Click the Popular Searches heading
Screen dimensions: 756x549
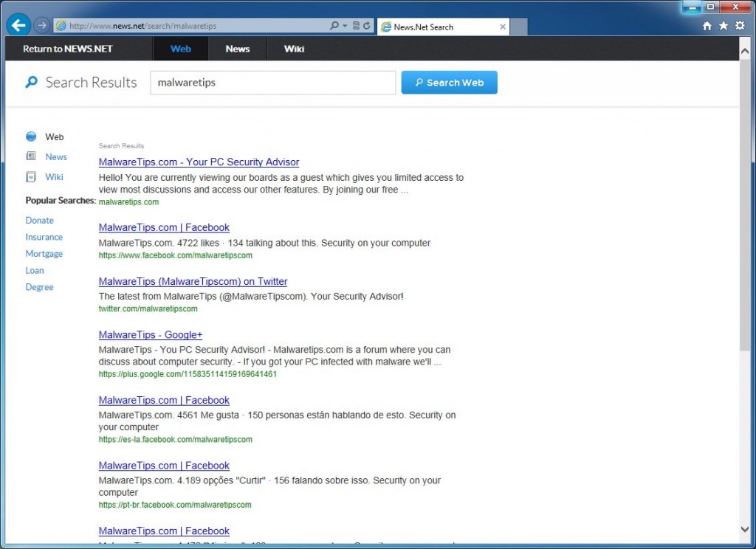pos(61,201)
